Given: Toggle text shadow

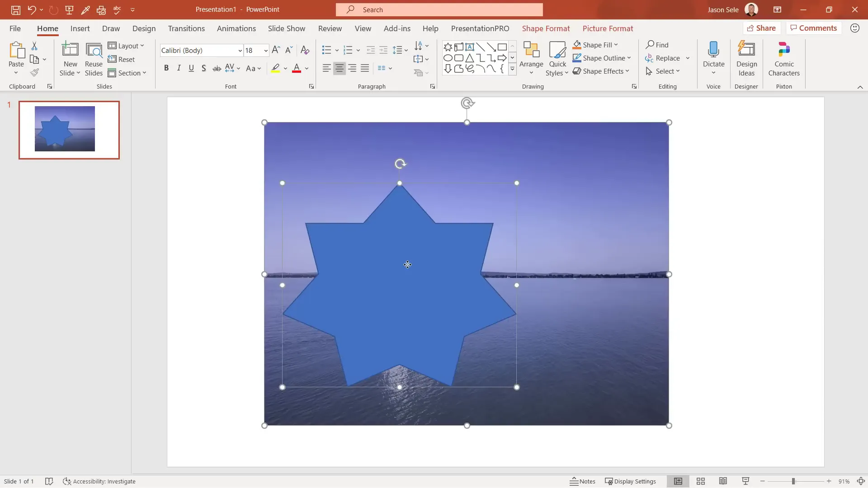Looking at the screenshot, I should point(204,68).
